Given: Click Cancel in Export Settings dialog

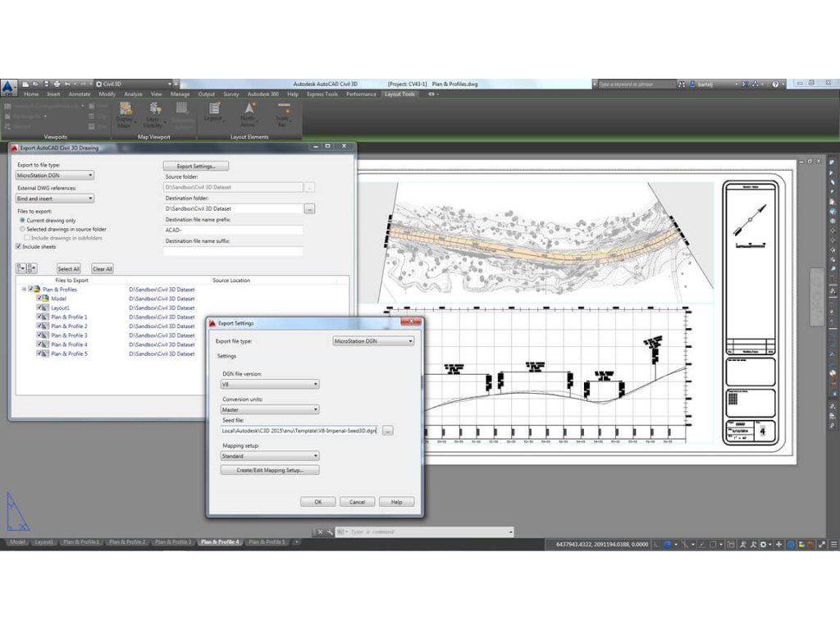Looking at the screenshot, I should click(358, 502).
